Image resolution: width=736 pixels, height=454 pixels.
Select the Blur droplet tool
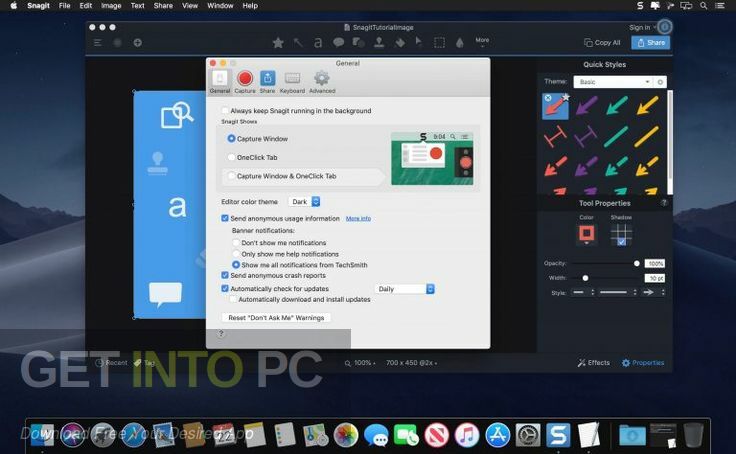[460, 43]
